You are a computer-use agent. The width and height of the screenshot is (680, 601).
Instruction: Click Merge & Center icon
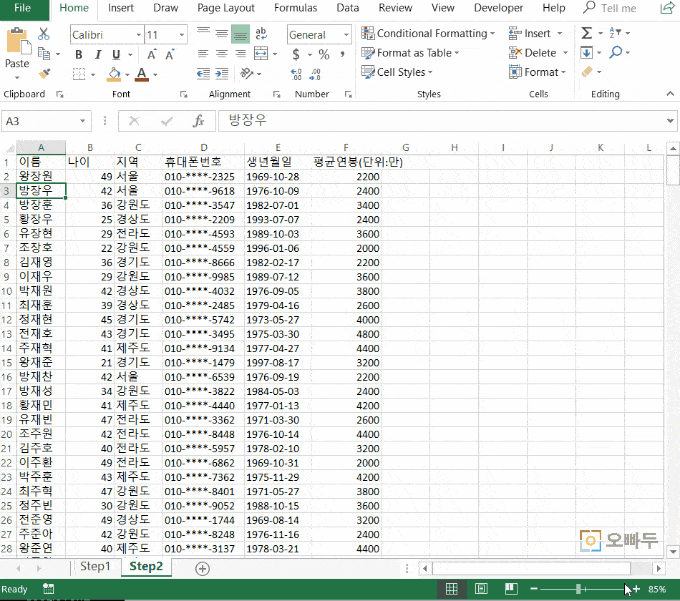[x=261, y=53]
